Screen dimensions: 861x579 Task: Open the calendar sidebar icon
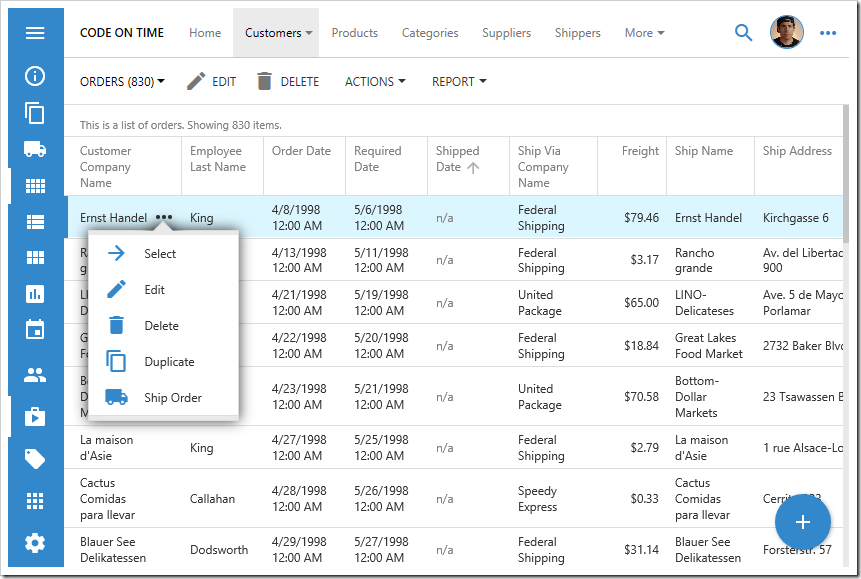pos(35,329)
